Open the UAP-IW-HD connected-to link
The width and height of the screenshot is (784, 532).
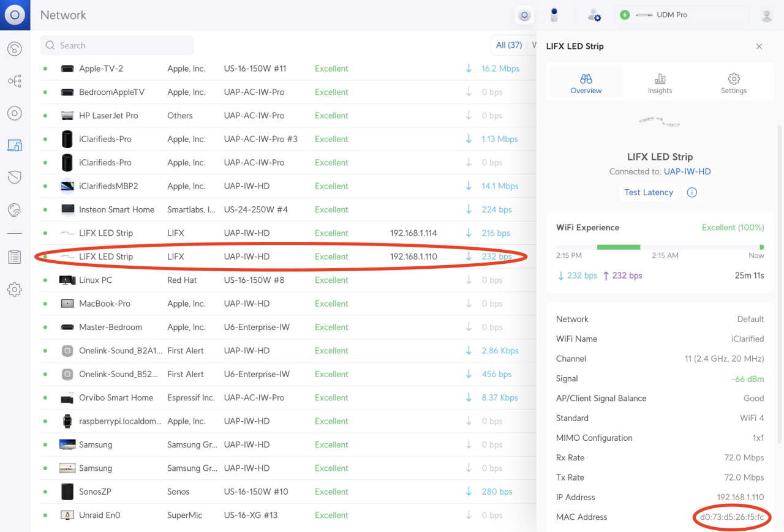tap(687, 172)
